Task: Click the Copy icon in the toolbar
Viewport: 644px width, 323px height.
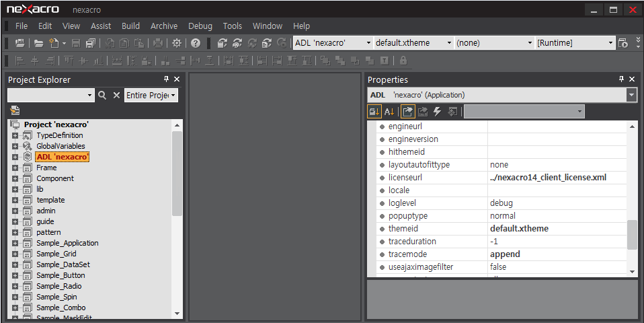Action: tap(124, 43)
